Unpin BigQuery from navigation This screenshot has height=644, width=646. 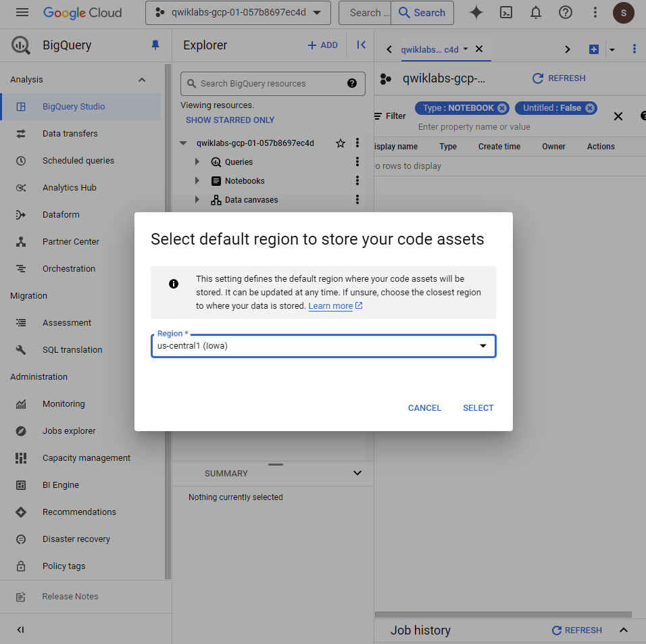[155, 45]
